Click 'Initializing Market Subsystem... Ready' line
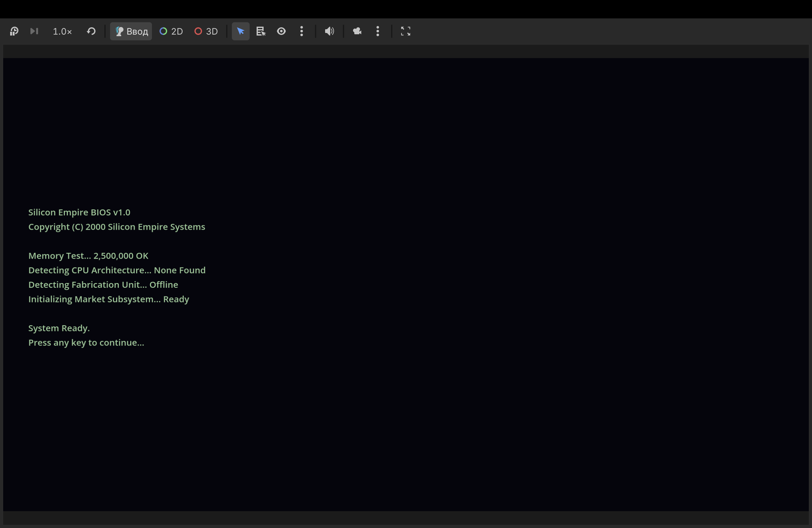 click(x=108, y=299)
